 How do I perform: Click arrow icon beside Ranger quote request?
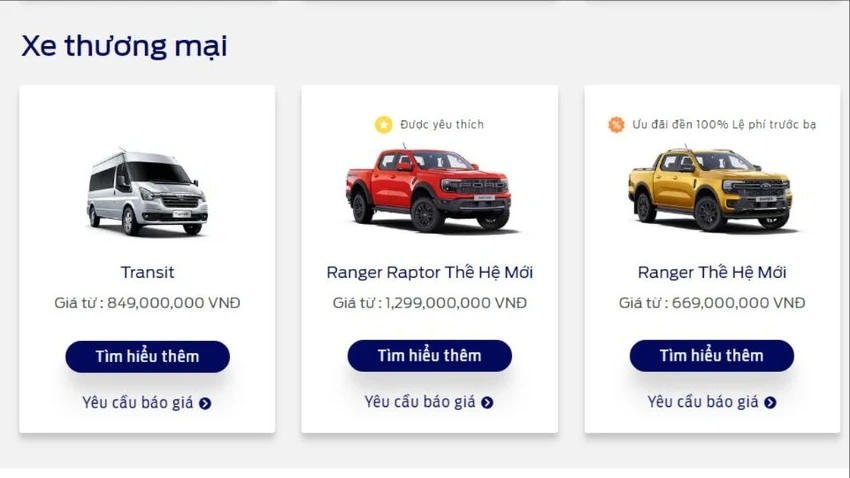coord(770,402)
